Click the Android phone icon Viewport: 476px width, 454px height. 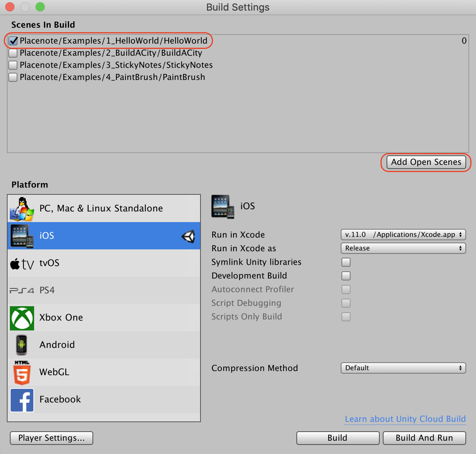22,345
